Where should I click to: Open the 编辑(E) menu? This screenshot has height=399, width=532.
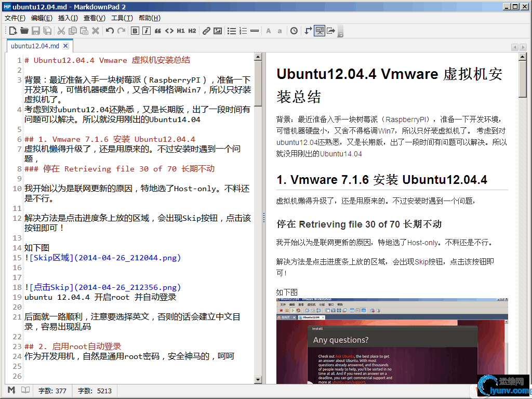(x=42, y=18)
